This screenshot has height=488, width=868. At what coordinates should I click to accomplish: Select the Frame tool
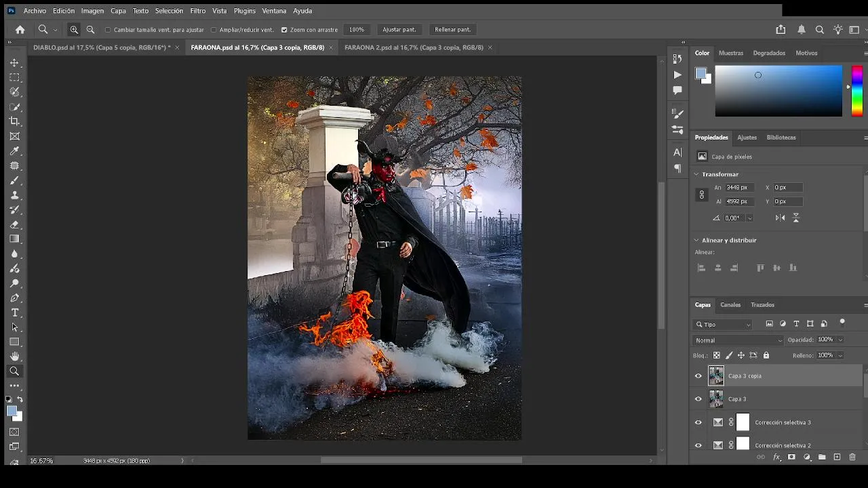point(14,136)
